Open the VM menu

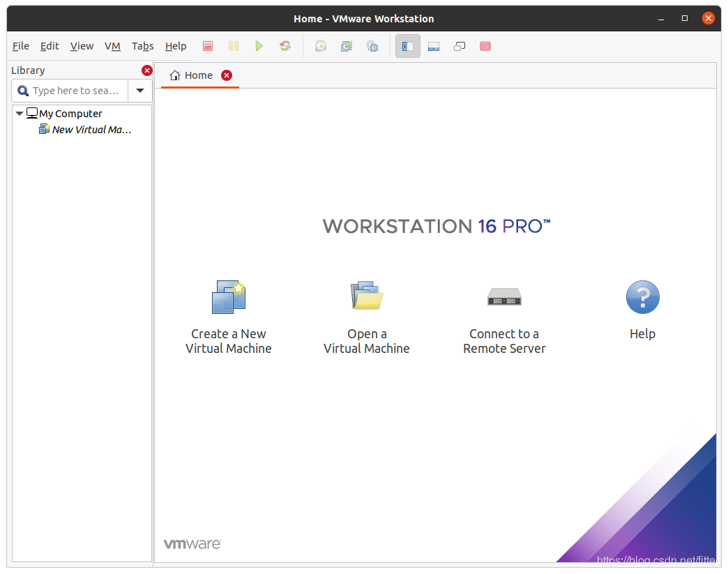[x=112, y=46]
